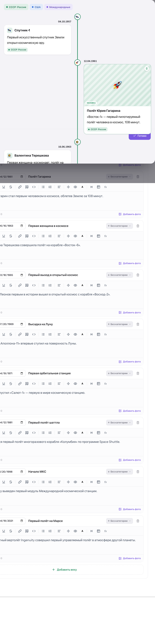Open text color (A) in Первая орбитальная станция toolbar
The height and width of the screenshot is (644, 155).
tap(82, 384)
